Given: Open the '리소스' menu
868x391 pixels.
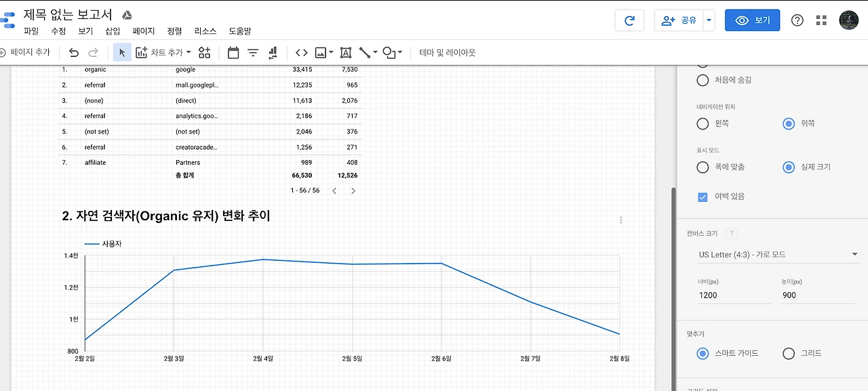Looking at the screenshot, I should click(205, 31).
